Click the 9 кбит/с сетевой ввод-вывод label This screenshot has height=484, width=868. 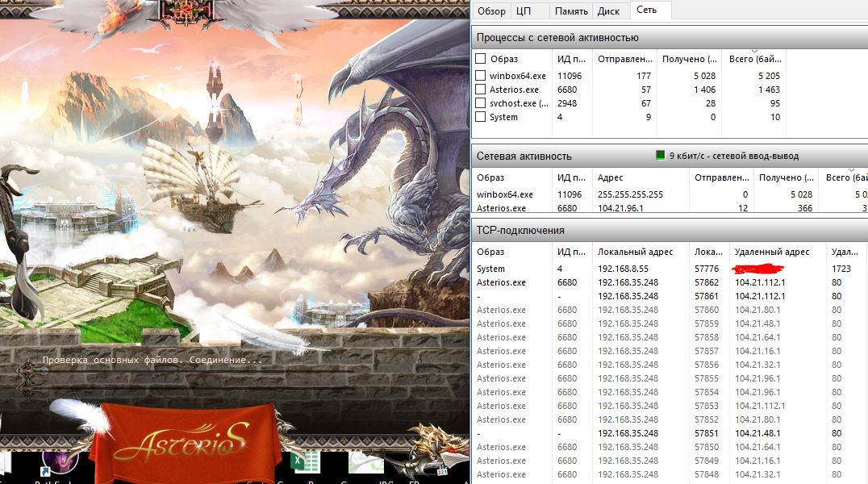733,156
